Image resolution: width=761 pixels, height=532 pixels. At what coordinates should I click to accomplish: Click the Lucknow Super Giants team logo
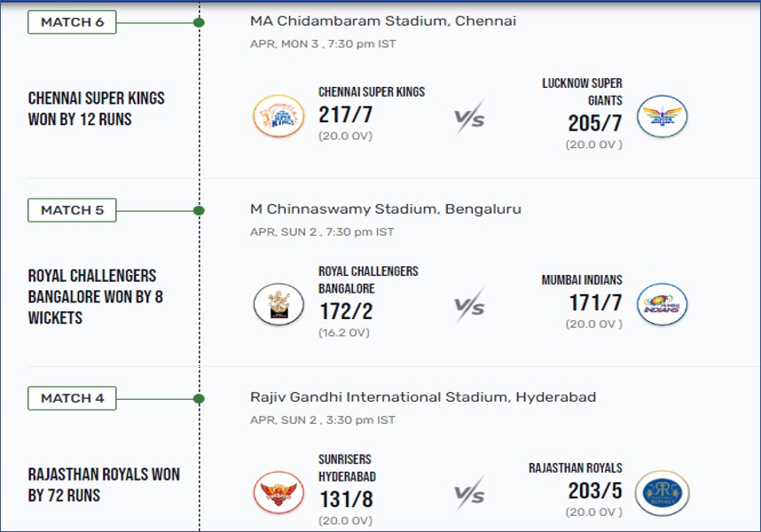pyautogui.click(x=662, y=116)
